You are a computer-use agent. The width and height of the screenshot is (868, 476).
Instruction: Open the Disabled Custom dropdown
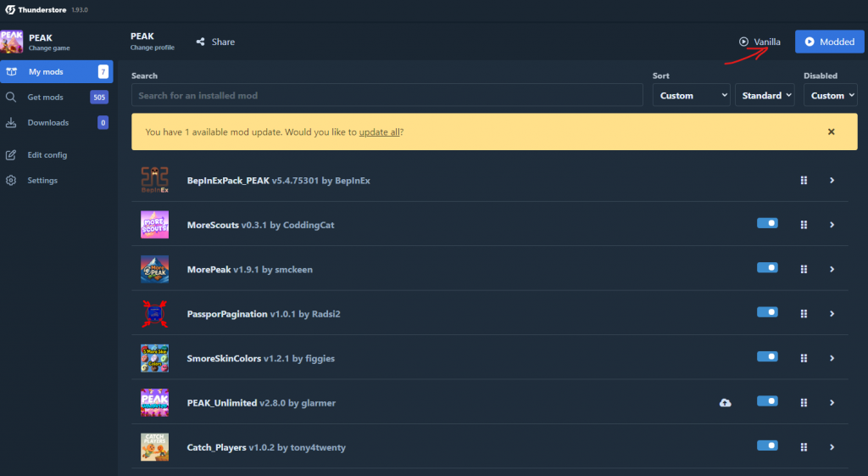pos(831,95)
